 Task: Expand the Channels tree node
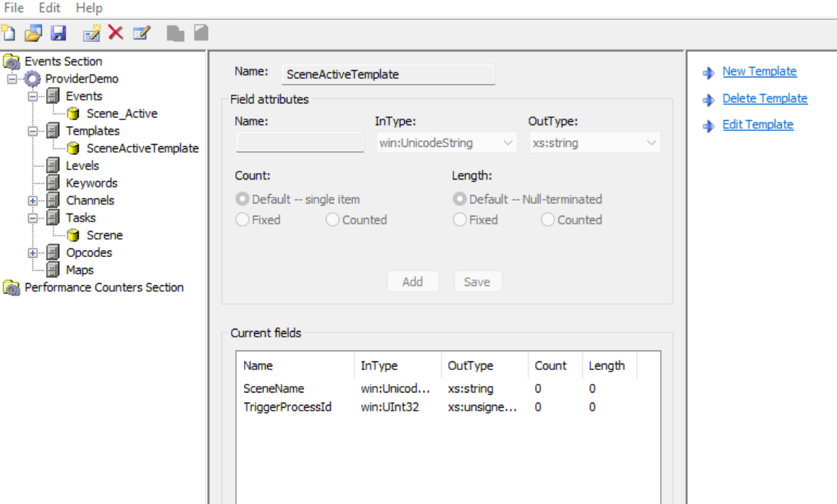tap(33, 201)
